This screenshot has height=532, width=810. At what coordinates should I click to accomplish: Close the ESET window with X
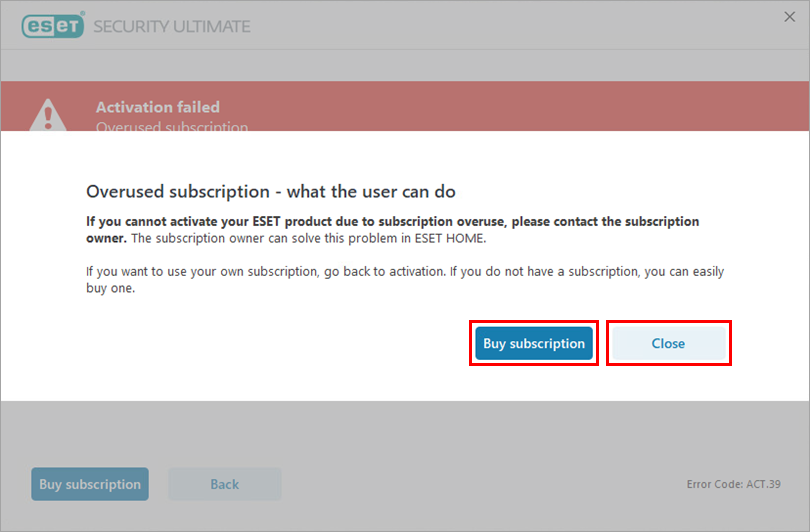click(789, 17)
